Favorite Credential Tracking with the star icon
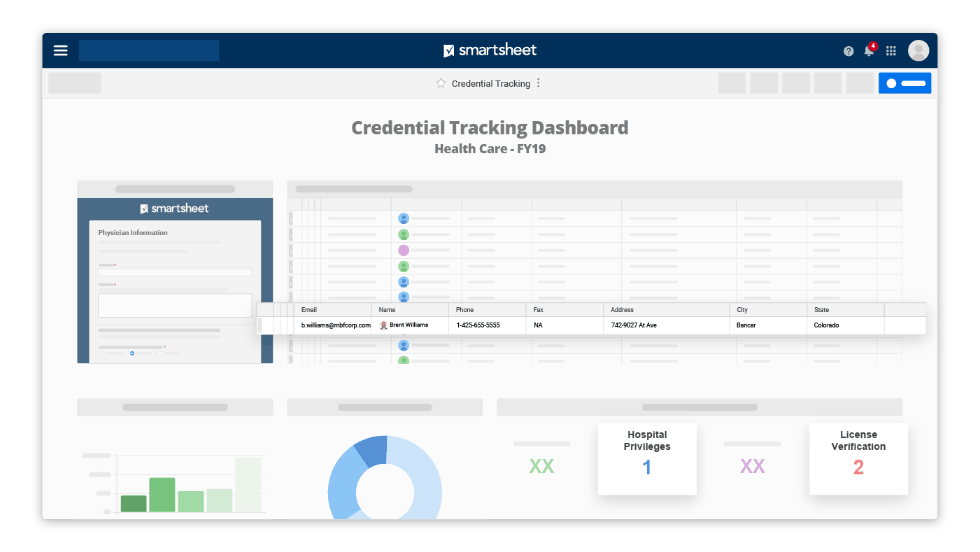 pyautogui.click(x=441, y=83)
